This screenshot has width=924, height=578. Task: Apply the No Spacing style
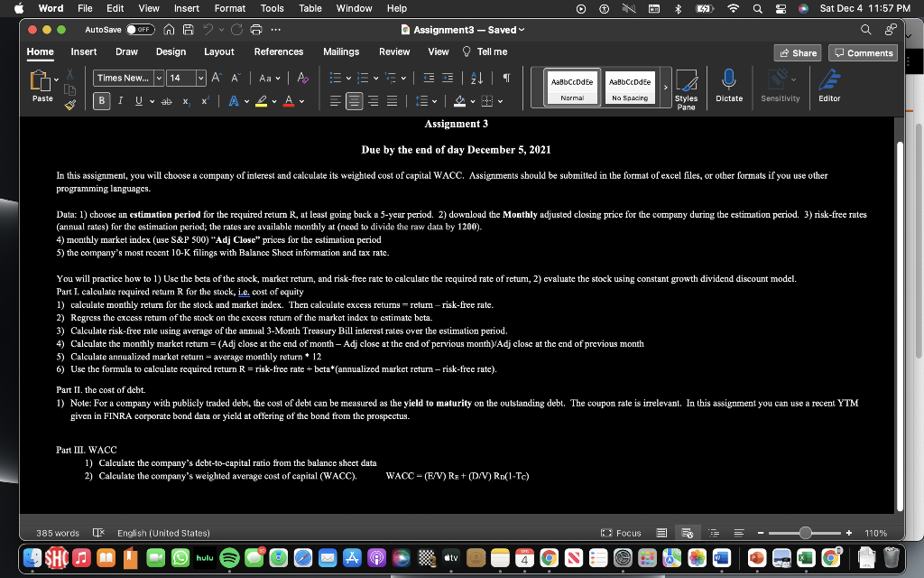tap(630, 88)
